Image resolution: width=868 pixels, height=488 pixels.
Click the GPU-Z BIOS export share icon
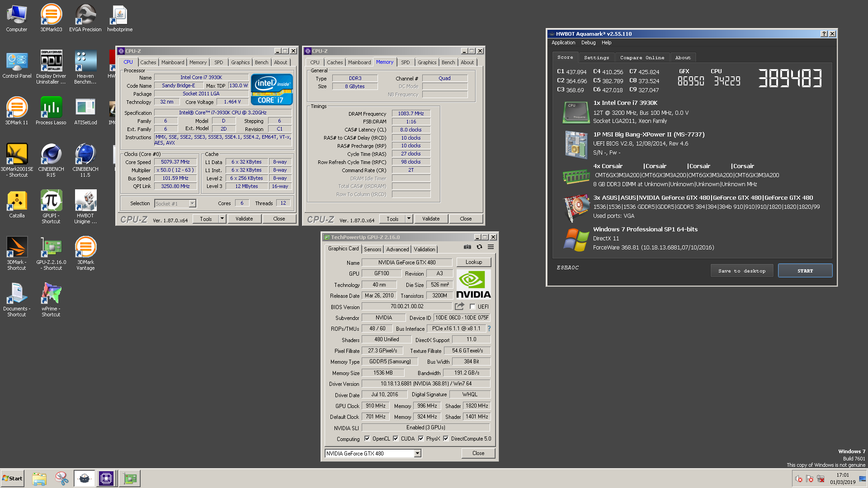tap(459, 306)
